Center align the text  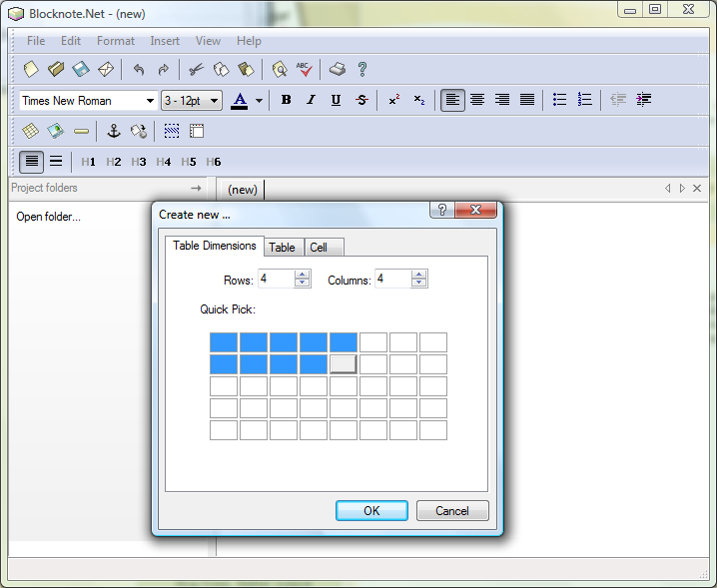pos(477,100)
